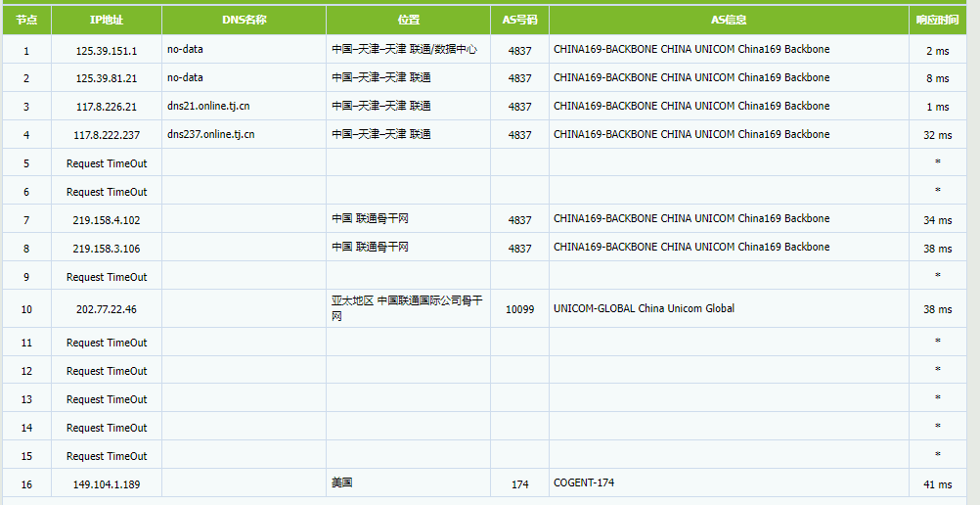Click the IP地址 column header
The height and width of the screenshot is (505, 980).
tap(107, 20)
